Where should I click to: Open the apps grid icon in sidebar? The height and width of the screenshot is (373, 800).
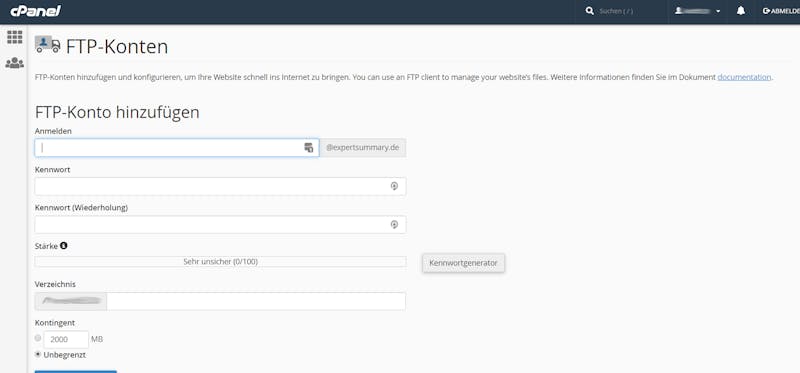click(x=15, y=37)
